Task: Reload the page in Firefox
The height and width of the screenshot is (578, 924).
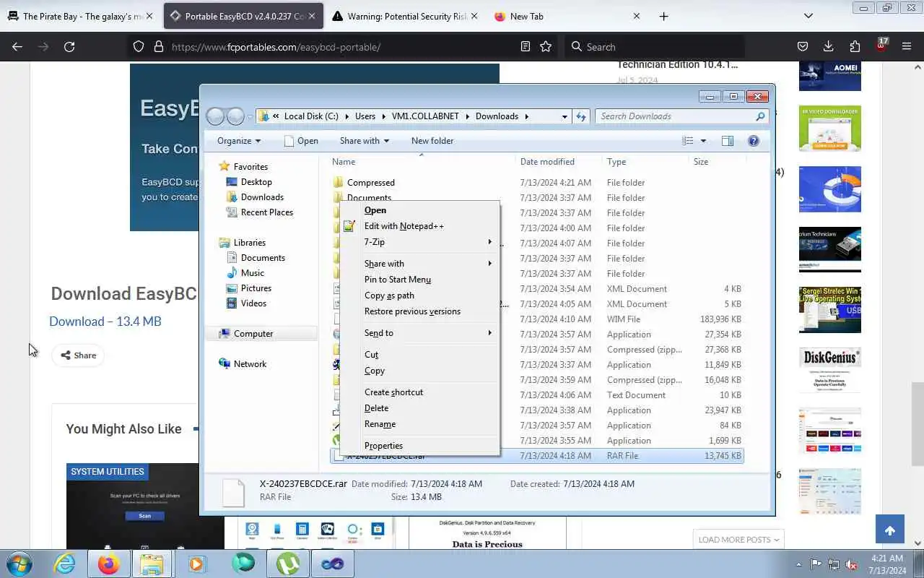Action: [x=69, y=46]
